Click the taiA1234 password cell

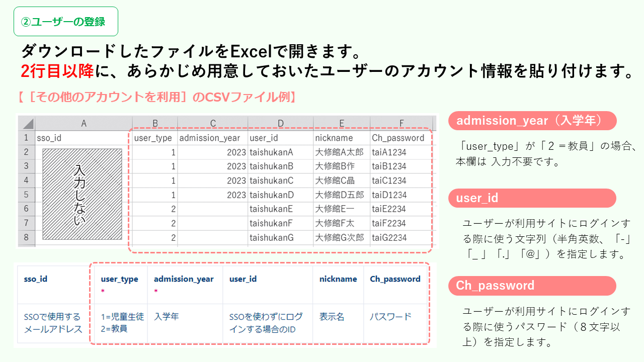pyautogui.click(x=401, y=152)
